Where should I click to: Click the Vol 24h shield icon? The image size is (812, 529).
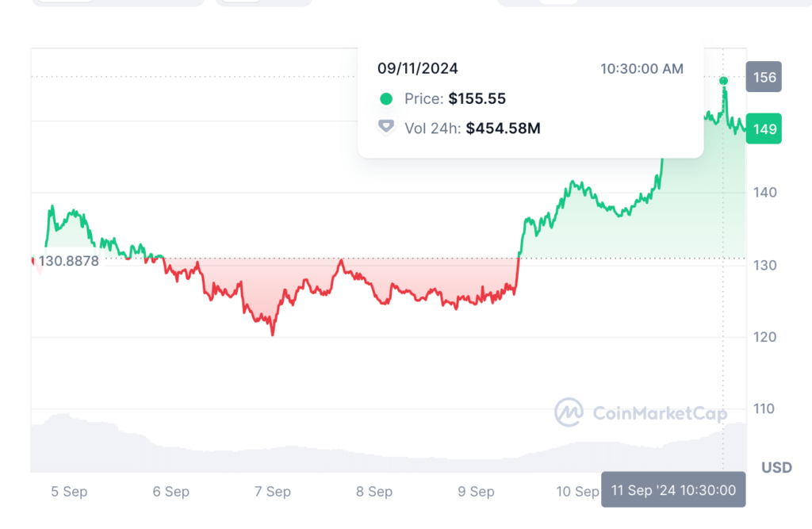386,128
